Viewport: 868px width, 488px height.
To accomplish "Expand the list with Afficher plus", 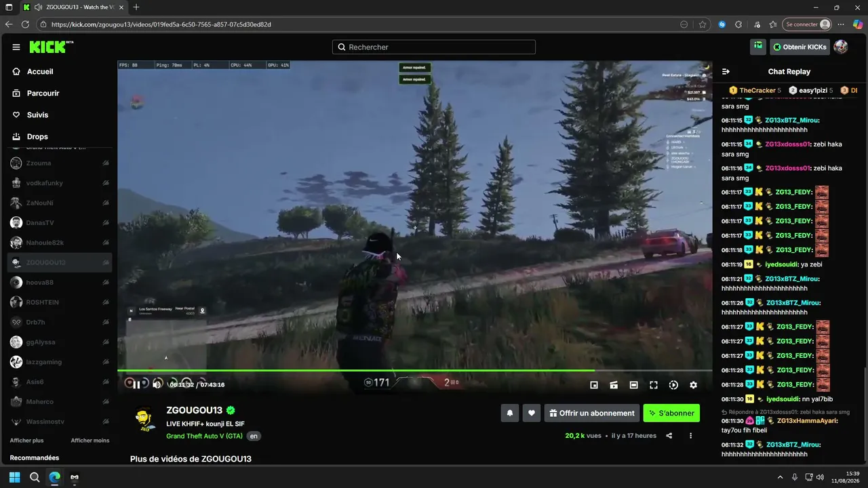I will click(26, 441).
